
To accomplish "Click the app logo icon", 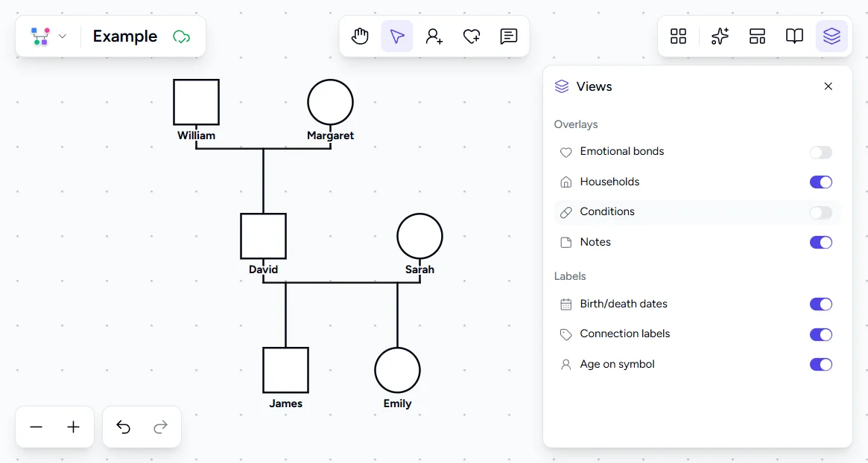I will 40,36.
